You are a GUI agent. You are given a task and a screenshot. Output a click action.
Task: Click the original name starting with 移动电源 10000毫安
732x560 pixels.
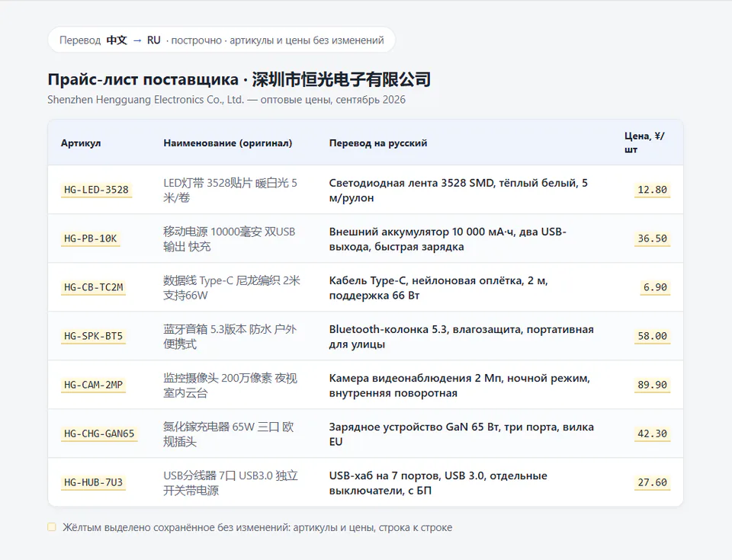230,239
